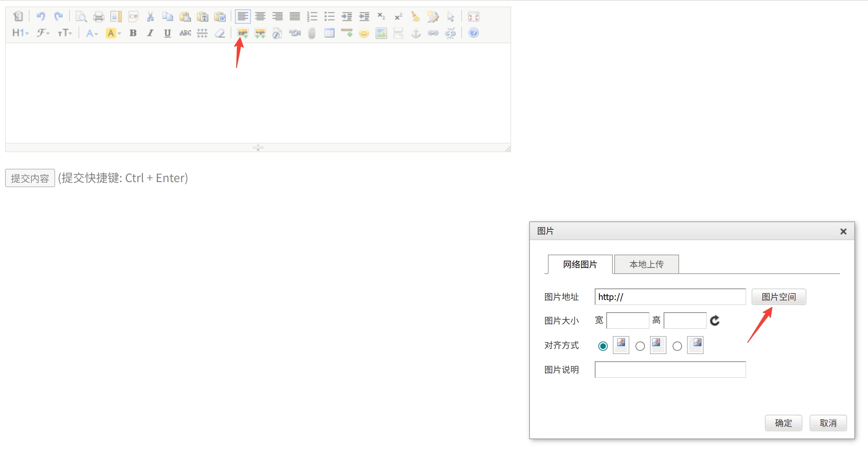
Task: Remove the hyperlink (unlink)
Action: [x=451, y=33]
